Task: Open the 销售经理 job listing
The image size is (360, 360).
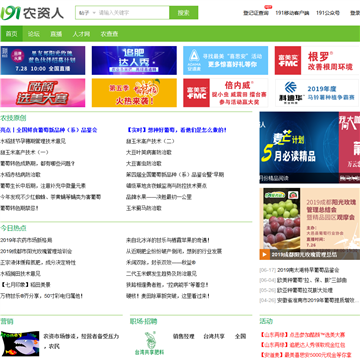Action: click(x=183, y=336)
